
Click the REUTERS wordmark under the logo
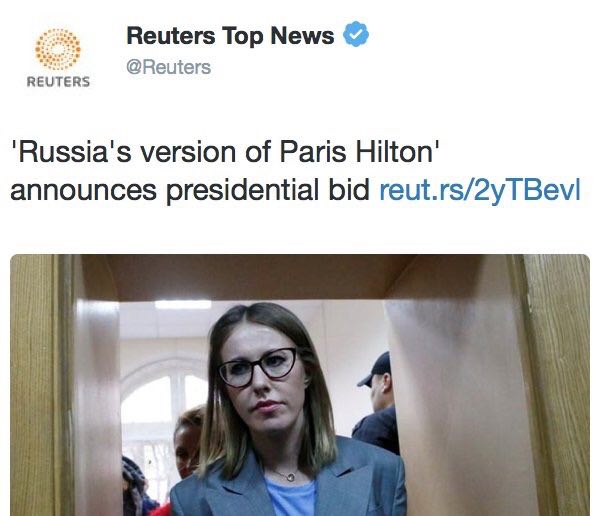58,82
